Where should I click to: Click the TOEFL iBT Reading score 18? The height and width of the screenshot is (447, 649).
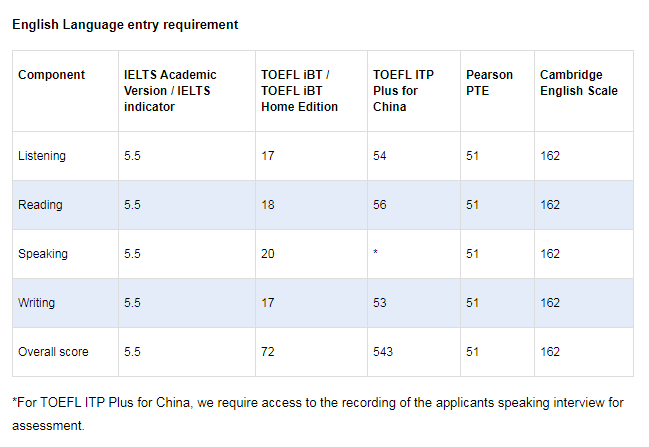[x=267, y=205]
